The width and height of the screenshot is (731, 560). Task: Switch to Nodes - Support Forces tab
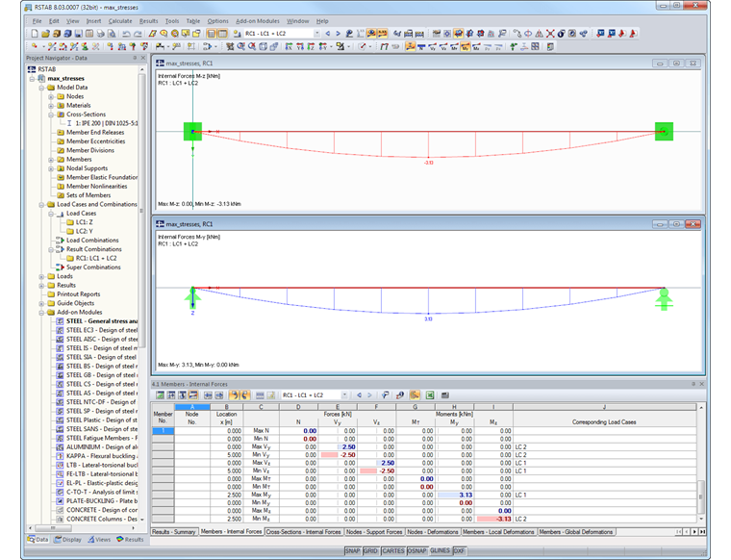pos(374,531)
